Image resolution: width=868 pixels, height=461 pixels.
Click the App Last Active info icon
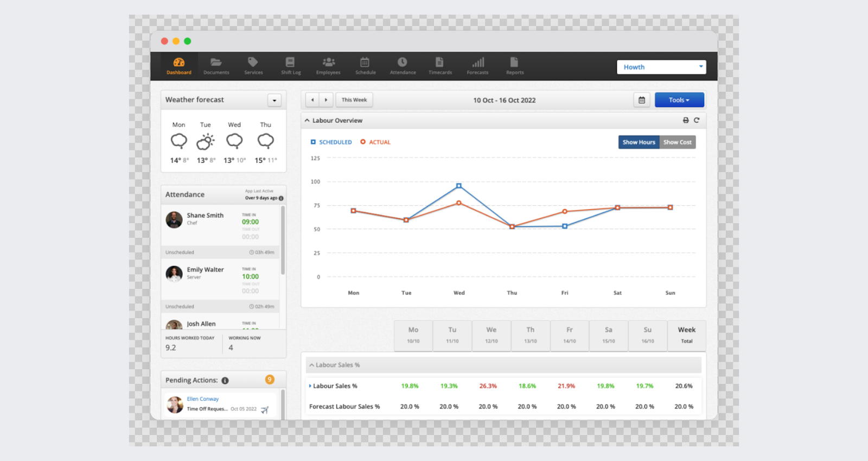click(281, 198)
